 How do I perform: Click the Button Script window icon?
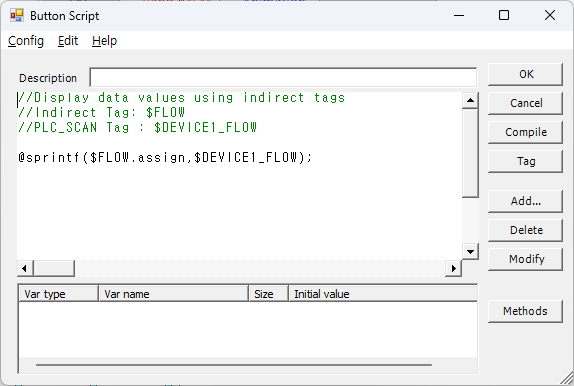click(17, 15)
